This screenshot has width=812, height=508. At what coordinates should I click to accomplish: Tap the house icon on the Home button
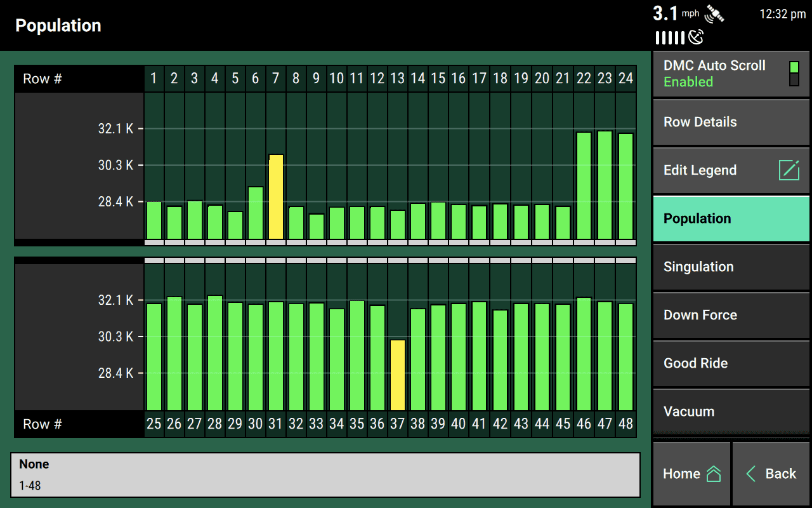pyautogui.click(x=714, y=473)
